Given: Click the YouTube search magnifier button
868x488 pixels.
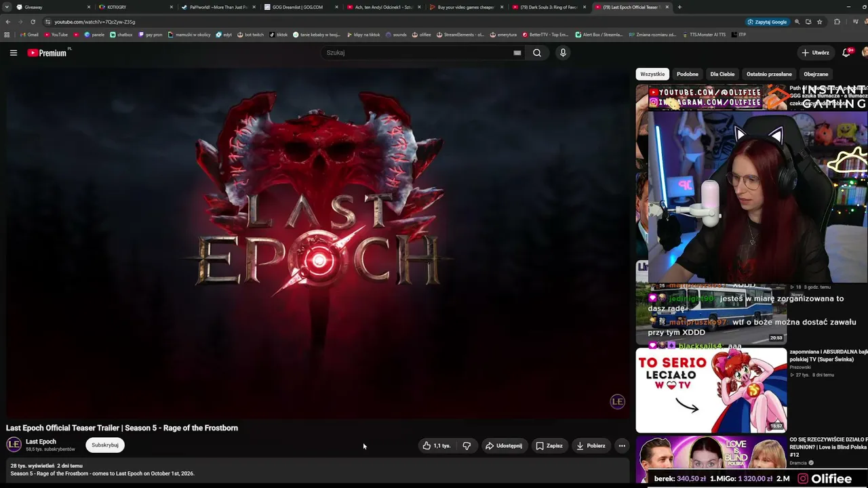Looking at the screenshot, I should [x=537, y=53].
